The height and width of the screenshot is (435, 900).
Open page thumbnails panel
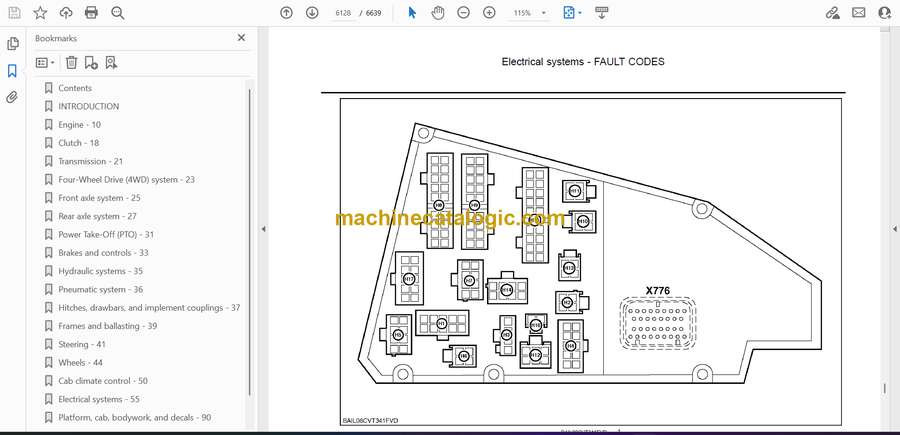click(13, 44)
